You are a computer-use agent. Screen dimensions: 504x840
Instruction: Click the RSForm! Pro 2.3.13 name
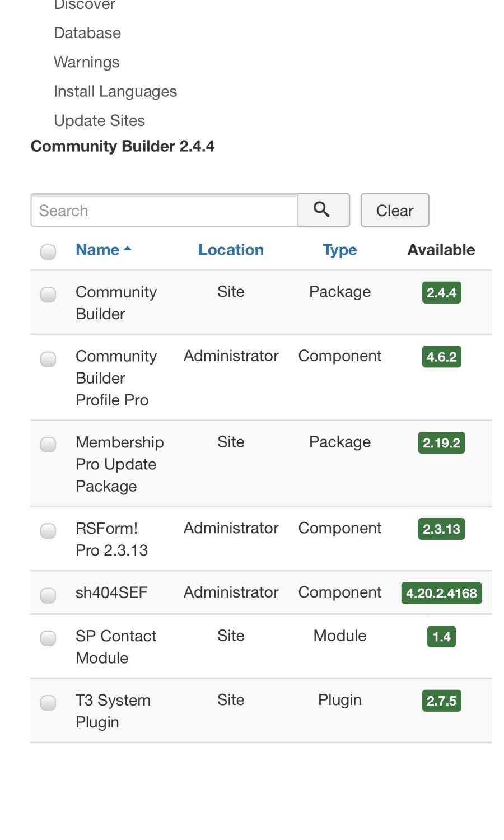pos(112,539)
